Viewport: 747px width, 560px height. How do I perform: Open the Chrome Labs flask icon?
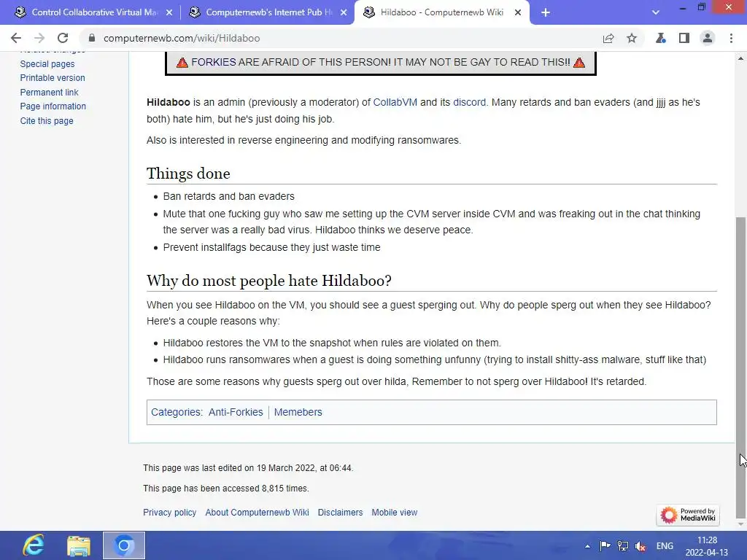click(x=661, y=38)
